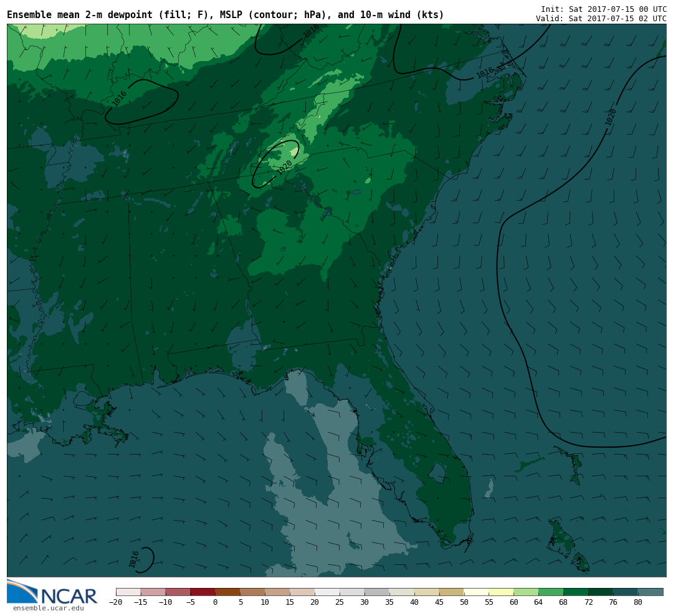Select the map title text
The image size is (673, 616).
click(226, 15)
